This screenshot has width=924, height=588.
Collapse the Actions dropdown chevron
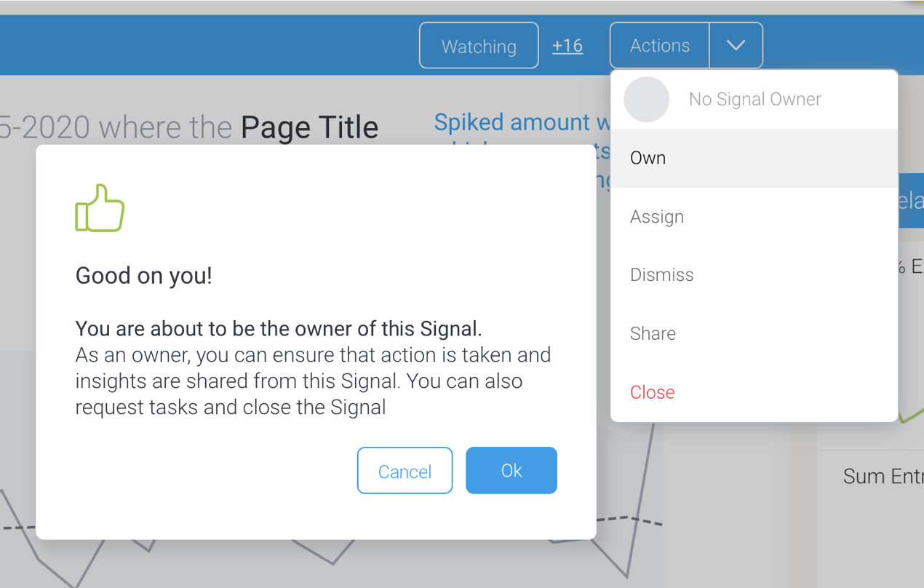(x=736, y=45)
